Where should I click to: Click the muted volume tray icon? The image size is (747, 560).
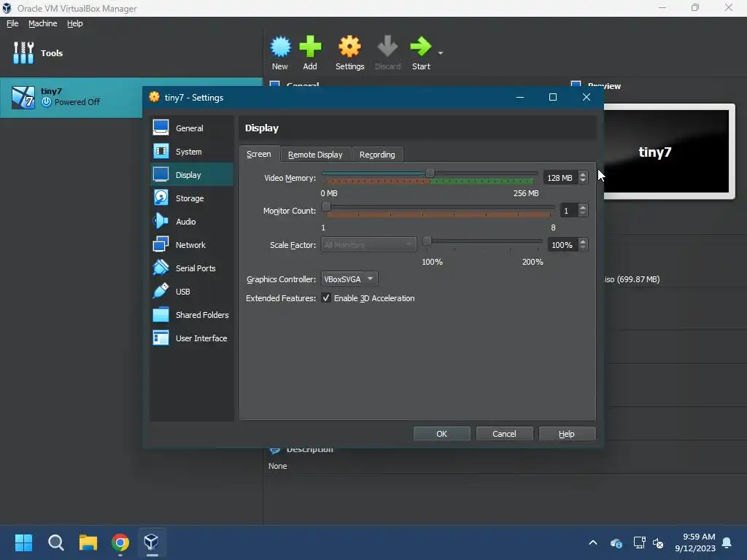click(x=658, y=542)
